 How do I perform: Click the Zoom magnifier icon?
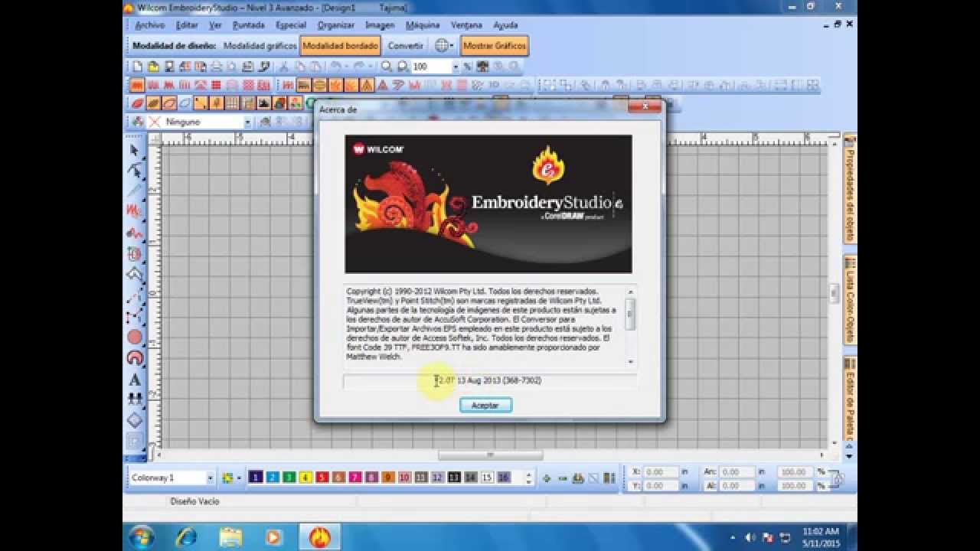(387, 67)
